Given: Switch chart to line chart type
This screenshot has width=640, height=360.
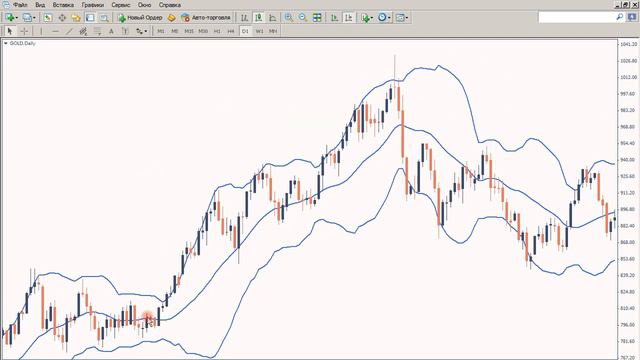Looking at the screenshot, I should [x=273, y=18].
